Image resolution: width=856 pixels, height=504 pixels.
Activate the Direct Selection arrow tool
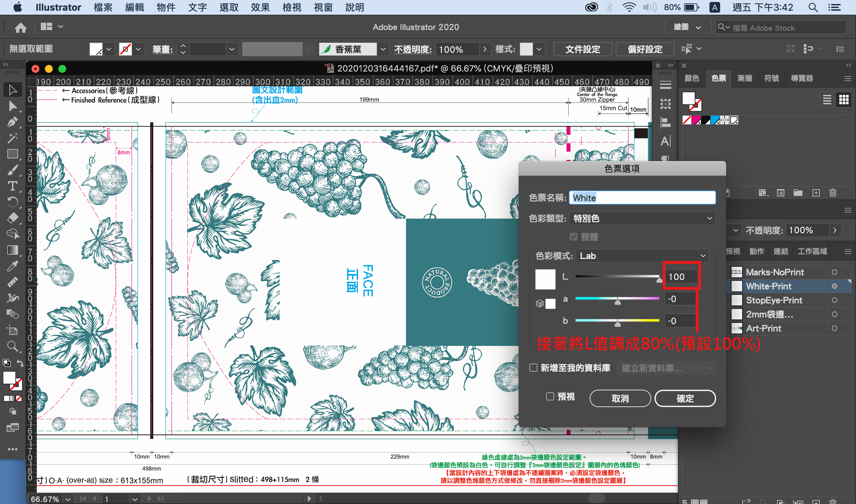pyautogui.click(x=13, y=106)
